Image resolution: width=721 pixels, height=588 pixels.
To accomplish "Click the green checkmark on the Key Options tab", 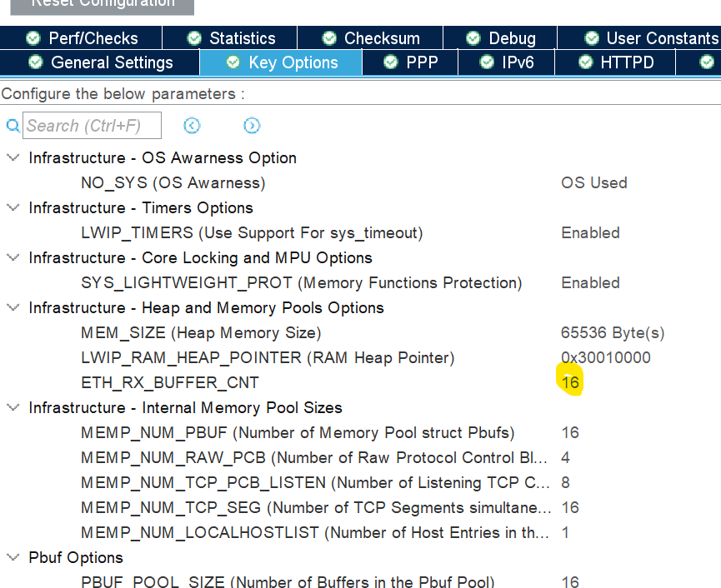I will 233,62.
